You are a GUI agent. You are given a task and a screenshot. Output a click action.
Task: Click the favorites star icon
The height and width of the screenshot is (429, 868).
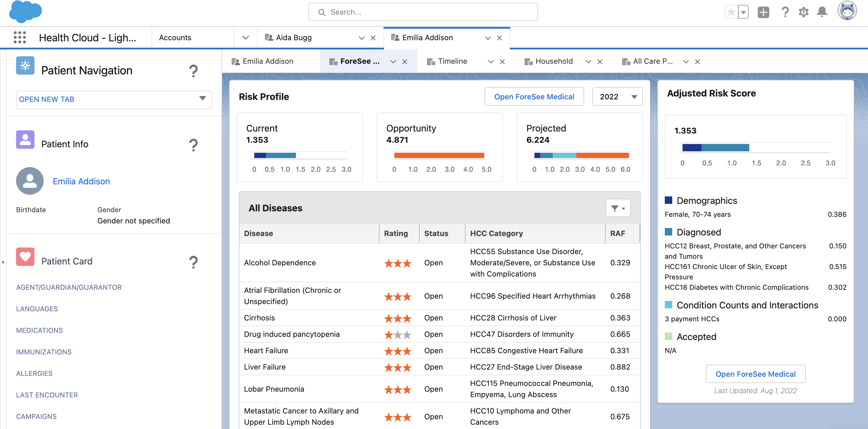tap(731, 12)
